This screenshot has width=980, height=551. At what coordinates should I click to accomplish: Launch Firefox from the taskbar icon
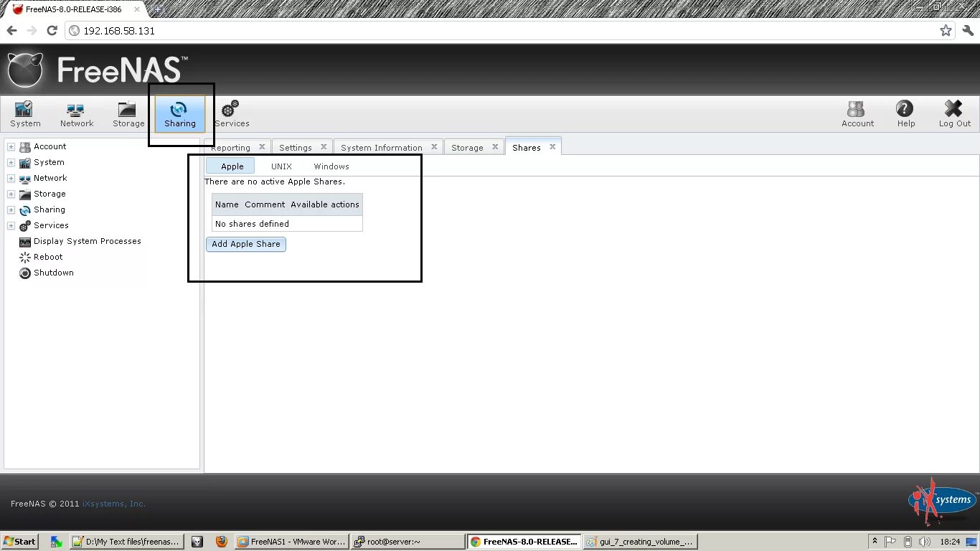click(221, 542)
